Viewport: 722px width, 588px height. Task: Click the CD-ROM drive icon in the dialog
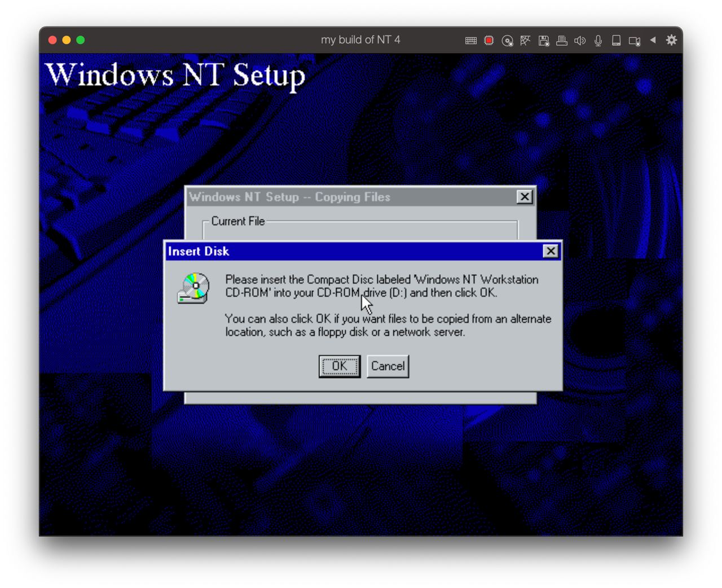point(193,288)
